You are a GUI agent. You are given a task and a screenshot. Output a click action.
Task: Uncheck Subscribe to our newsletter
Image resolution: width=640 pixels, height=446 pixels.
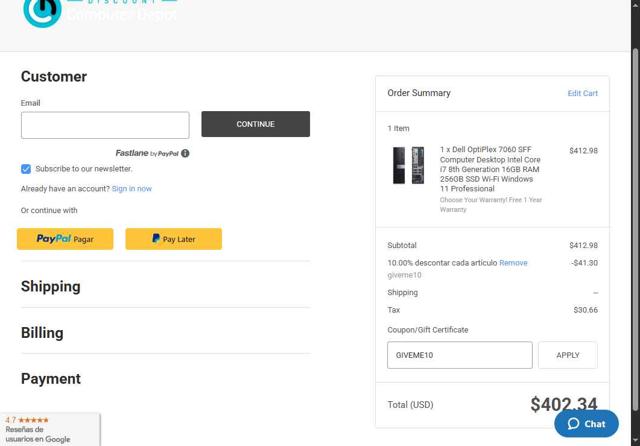(26, 169)
